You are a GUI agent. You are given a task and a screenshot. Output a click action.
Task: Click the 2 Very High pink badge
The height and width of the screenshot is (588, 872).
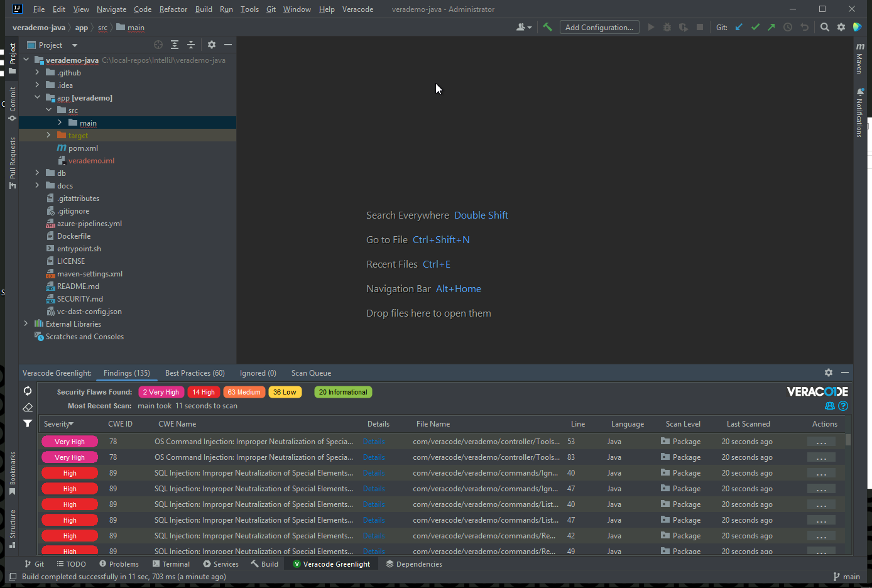coord(161,392)
